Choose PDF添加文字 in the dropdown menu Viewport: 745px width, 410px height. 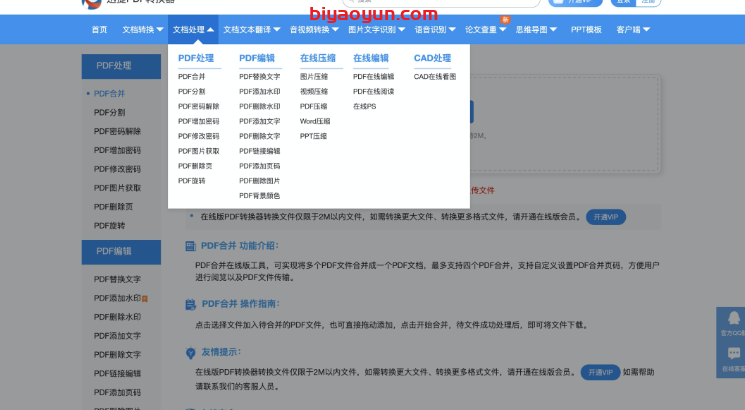[x=259, y=121]
